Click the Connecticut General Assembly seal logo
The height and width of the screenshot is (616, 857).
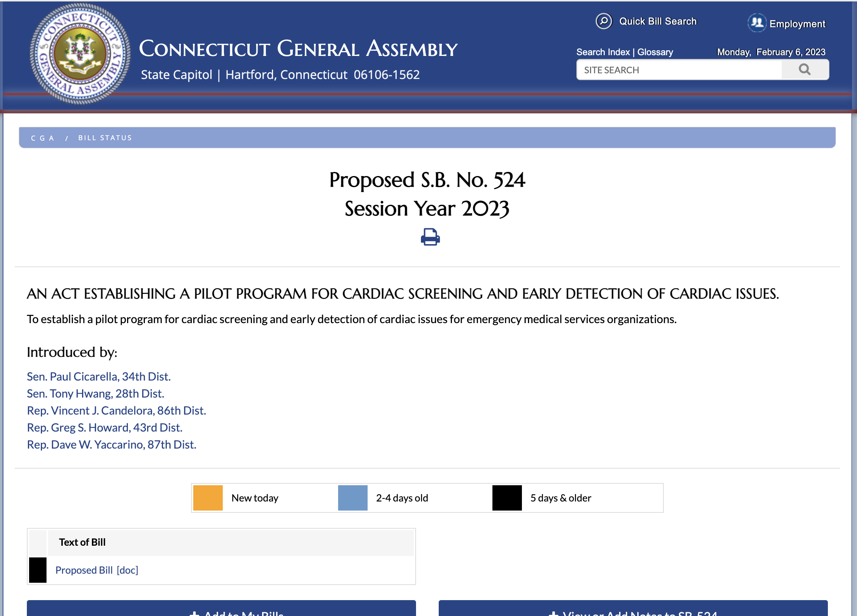(80, 53)
